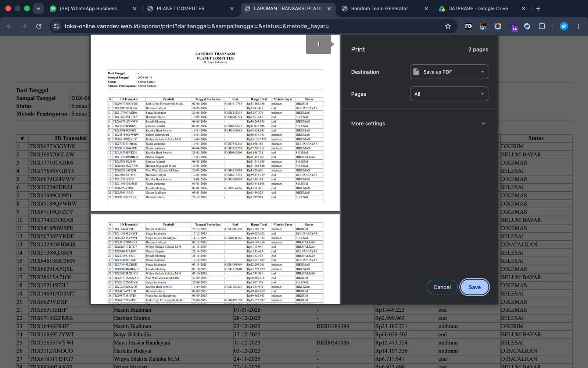Image resolution: width=588 pixels, height=368 pixels.
Task: Expand More settings section
Action: pyautogui.click(x=419, y=123)
